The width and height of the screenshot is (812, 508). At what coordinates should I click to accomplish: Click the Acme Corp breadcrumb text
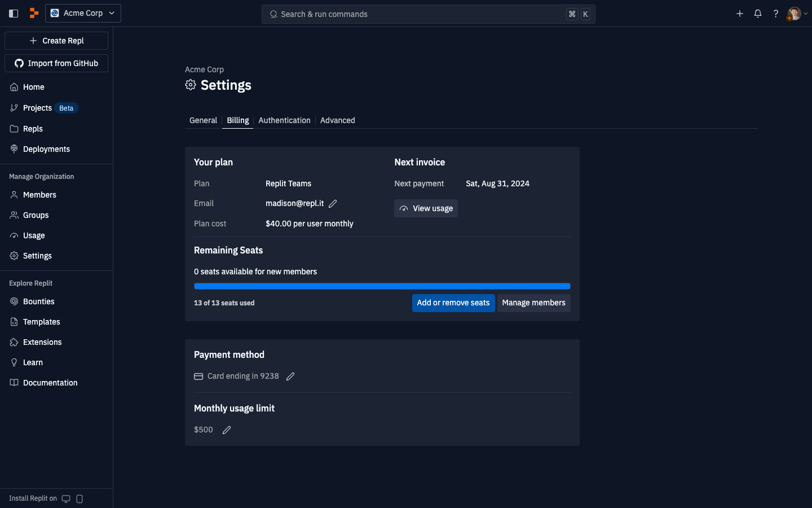click(204, 69)
